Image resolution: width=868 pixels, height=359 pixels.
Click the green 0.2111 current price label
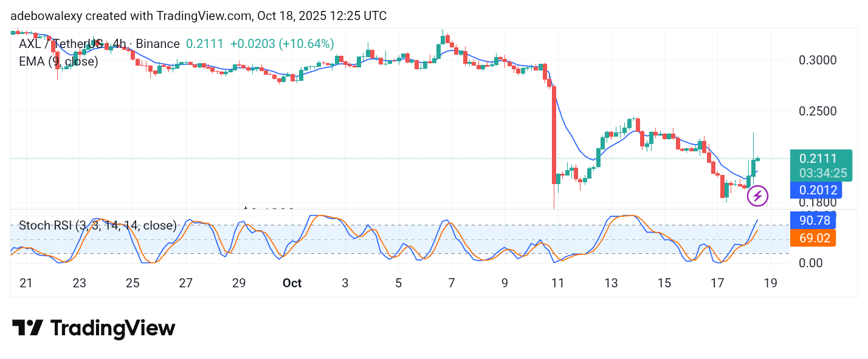click(x=818, y=159)
